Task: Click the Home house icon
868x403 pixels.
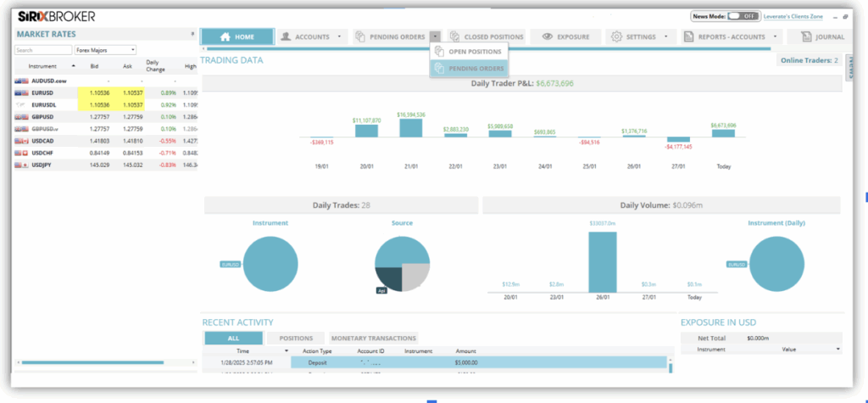Action: (225, 36)
